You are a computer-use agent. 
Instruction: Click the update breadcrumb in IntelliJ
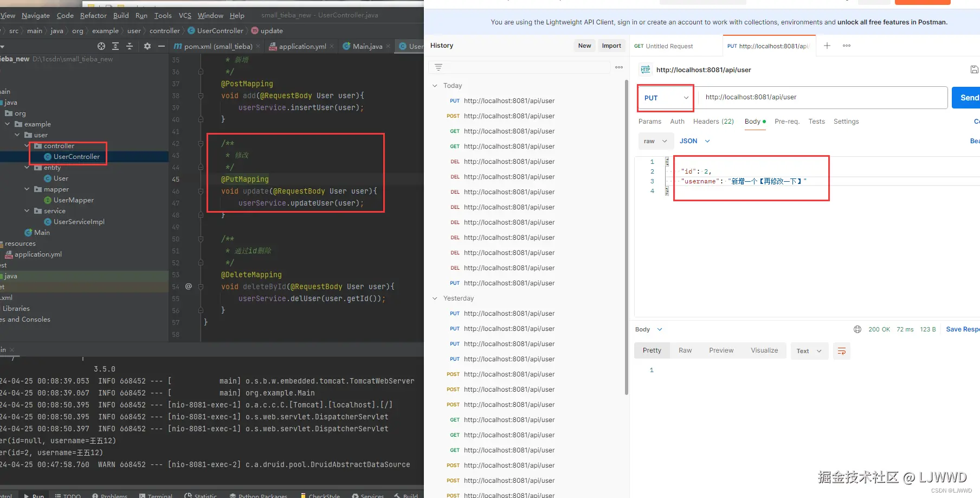267,31
